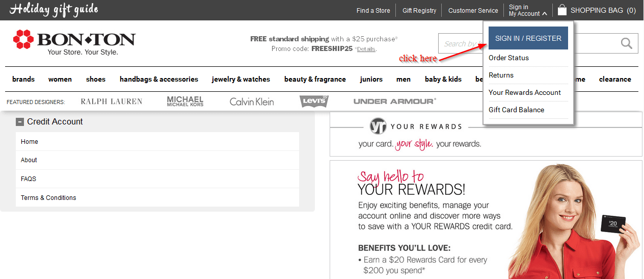Click the "BENEFITS YOU'LL LOVE:" heading
The height and width of the screenshot is (279, 644).
point(404,248)
